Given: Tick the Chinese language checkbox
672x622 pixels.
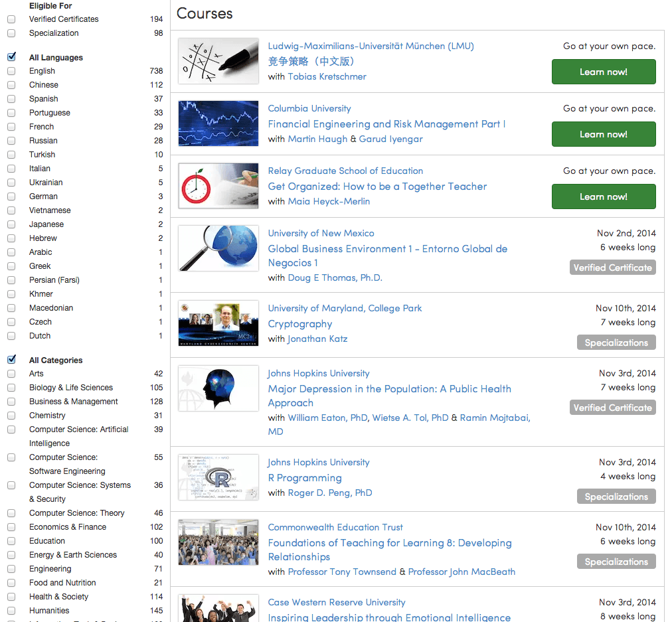Looking at the screenshot, I should (x=11, y=85).
